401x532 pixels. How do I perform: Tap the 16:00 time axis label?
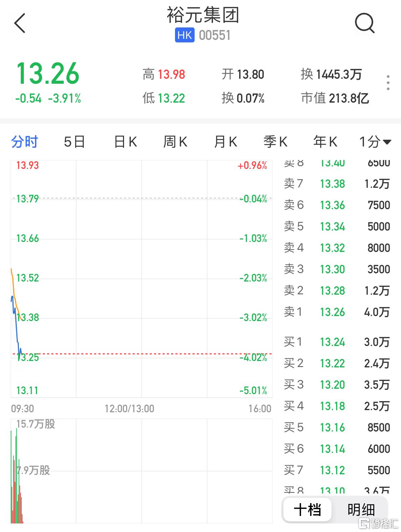(x=260, y=409)
